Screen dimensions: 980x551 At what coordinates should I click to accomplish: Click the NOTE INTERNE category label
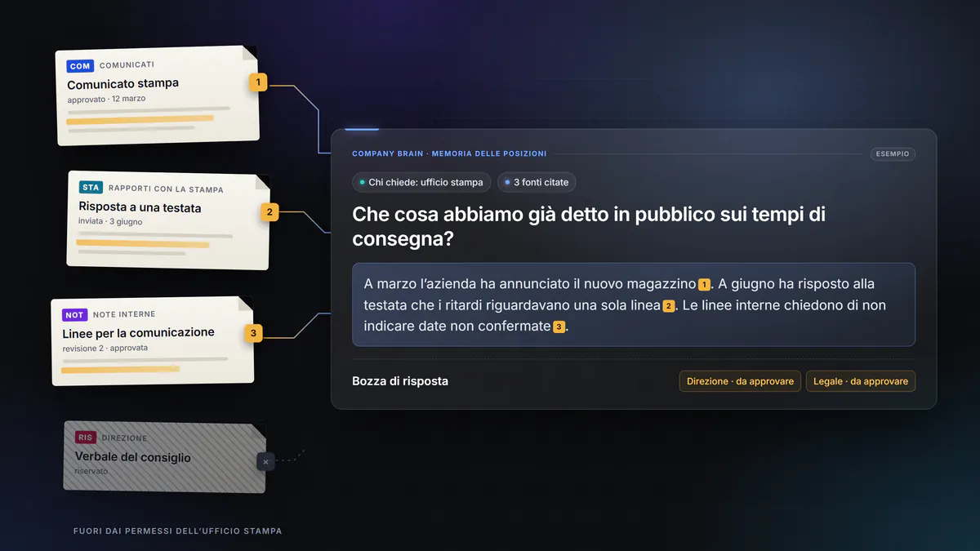tap(124, 314)
